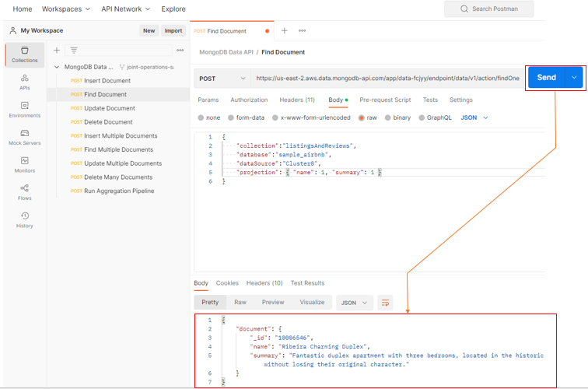Click the Search Postman field

tap(489, 9)
